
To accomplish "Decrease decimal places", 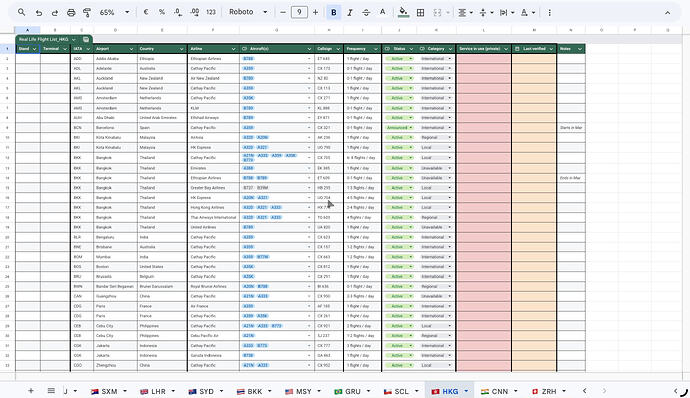I will [x=178, y=12].
